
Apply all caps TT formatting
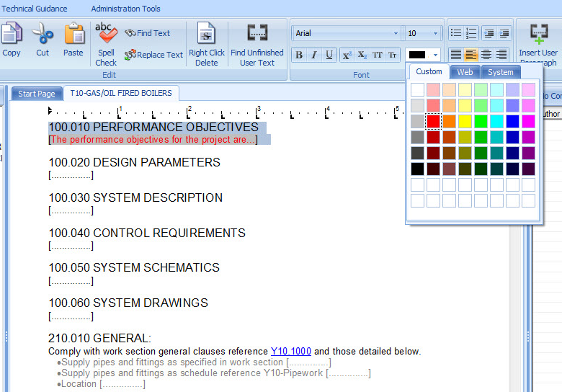tap(377, 55)
